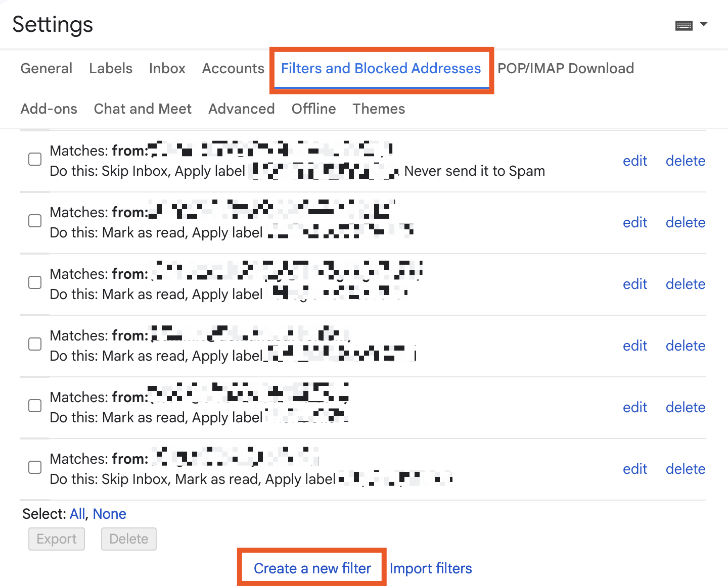The width and height of the screenshot is (728, 588).
Task: Open the Accounts settings tab
Action: tap(233, 68)
